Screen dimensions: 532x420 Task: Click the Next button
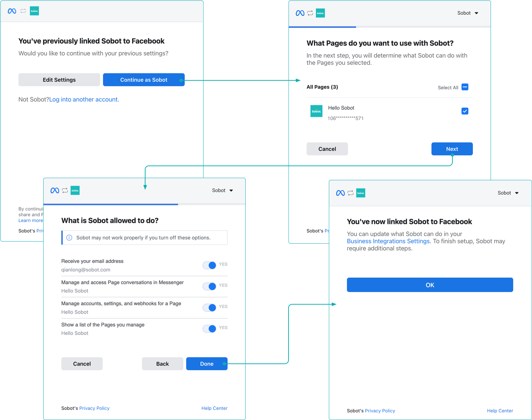pos(452,149)
